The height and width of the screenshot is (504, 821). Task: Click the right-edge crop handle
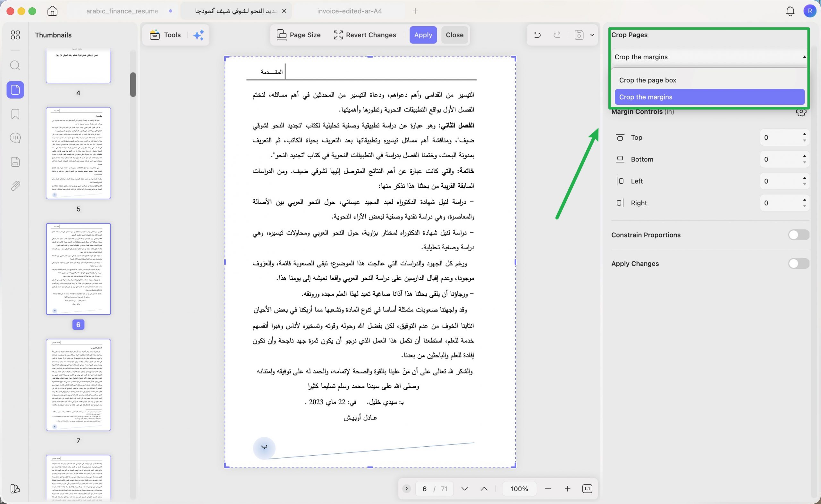515,262
